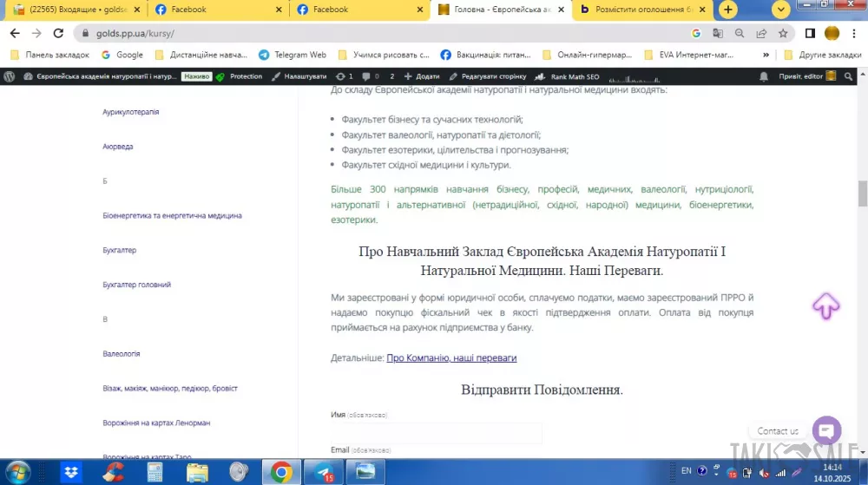Click the purple scroll-to-top arrow
The image size is (868, 485).
point(825,305)
